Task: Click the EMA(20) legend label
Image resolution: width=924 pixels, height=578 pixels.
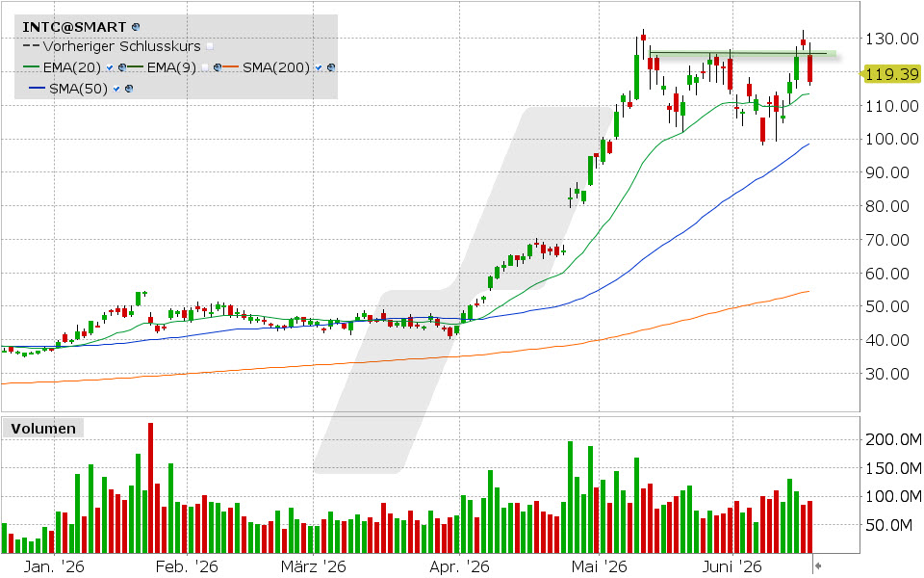Action: point(72,67)
